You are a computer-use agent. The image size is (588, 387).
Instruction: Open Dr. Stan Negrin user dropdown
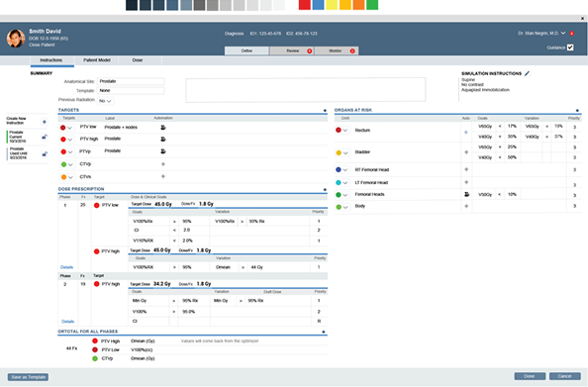(x=563, y=33)
